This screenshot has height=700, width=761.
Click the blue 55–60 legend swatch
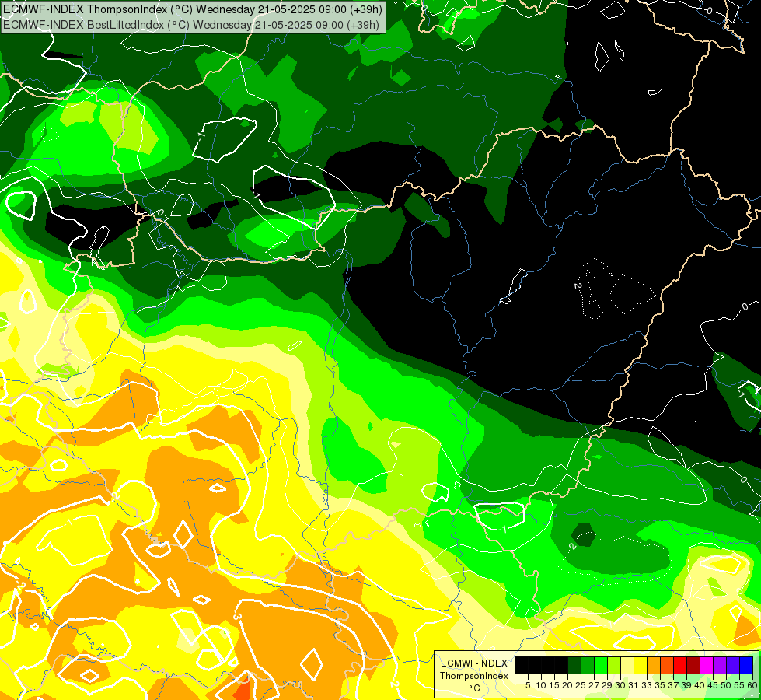746,665
